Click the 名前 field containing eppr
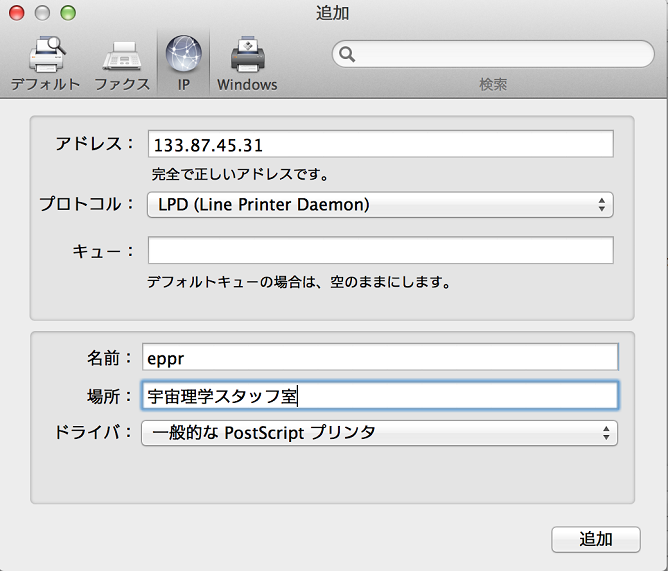The image size is (668, 571). (380, 357)
